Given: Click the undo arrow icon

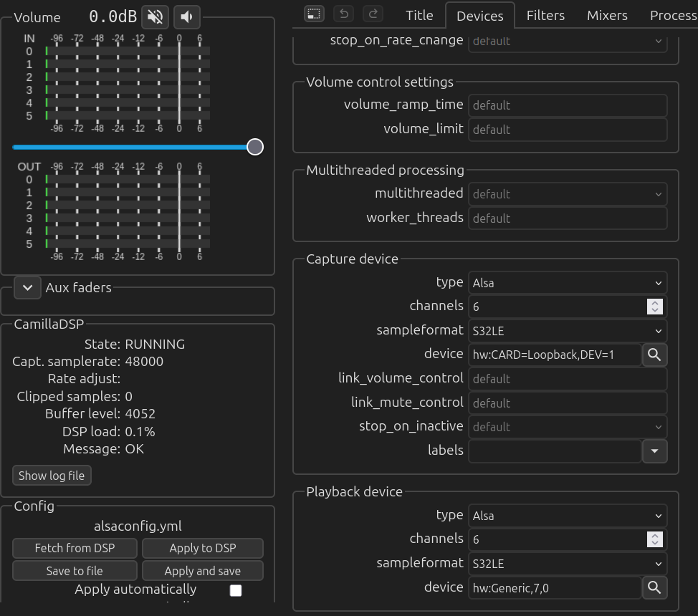Looking at the screenshot, I should tap(344, 14).
